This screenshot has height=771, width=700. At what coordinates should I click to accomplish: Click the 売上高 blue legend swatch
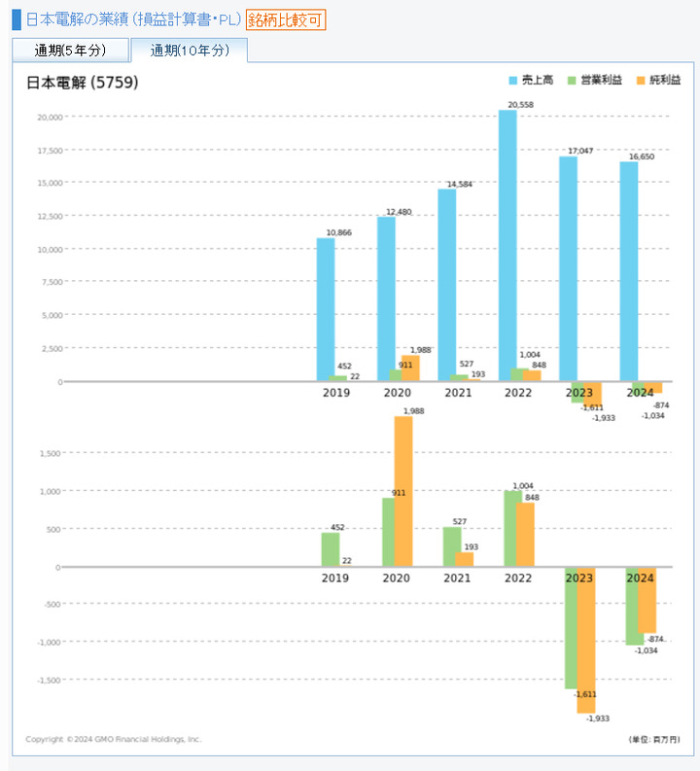[x=513, y=80]
